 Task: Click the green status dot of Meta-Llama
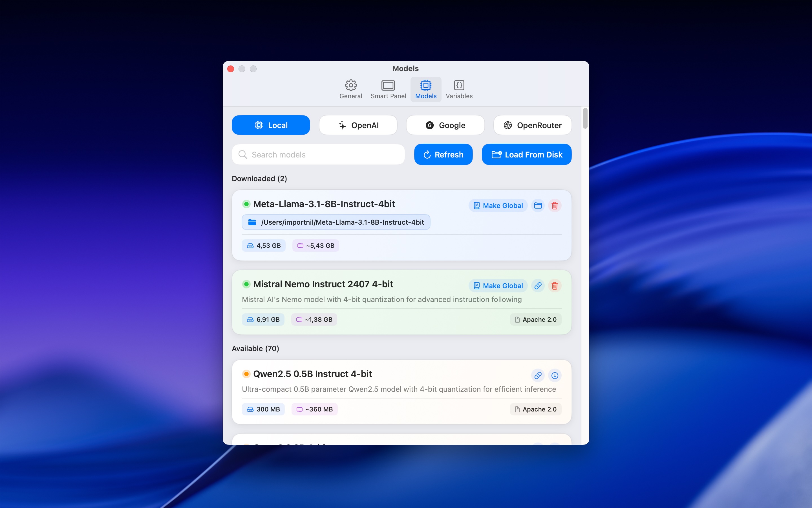coord(246,204)
